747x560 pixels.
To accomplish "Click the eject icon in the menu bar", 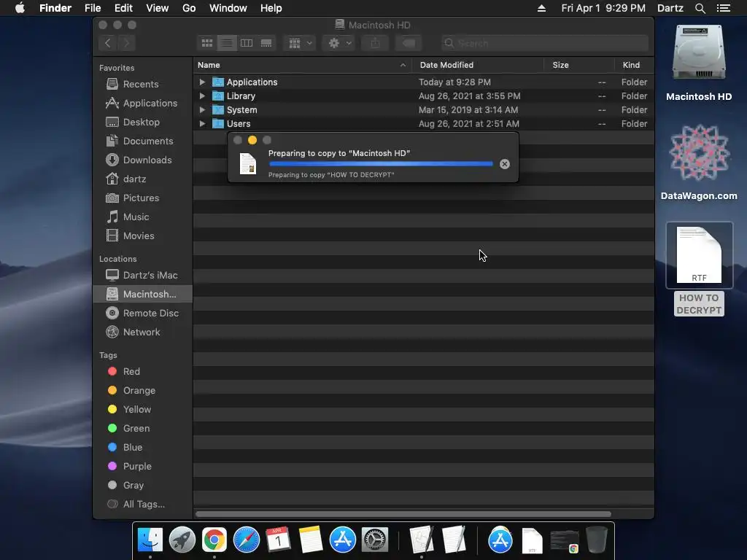I will [542, 8].
